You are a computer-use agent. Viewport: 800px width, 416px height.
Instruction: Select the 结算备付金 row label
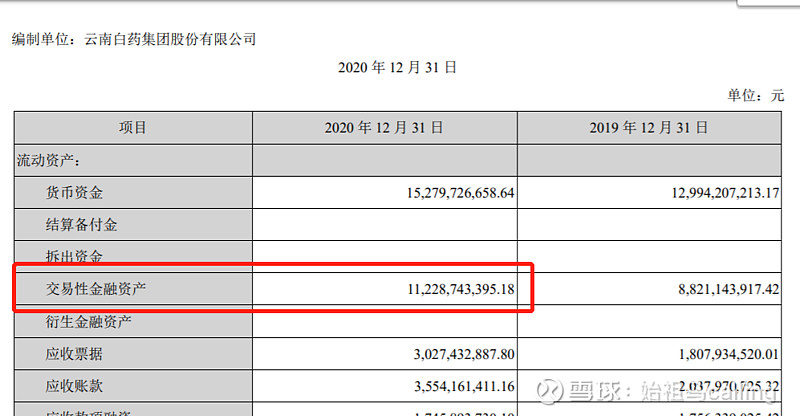[82, 225]
